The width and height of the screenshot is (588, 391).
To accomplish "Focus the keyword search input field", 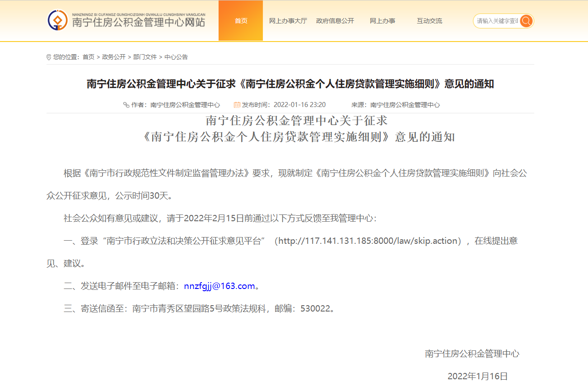I will click(497, 21).
